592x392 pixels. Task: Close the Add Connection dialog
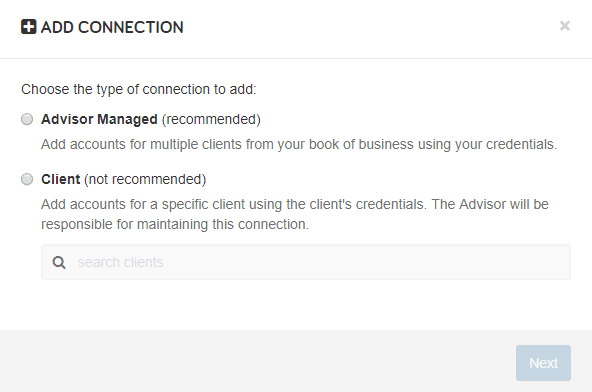[x=564, y=26]
